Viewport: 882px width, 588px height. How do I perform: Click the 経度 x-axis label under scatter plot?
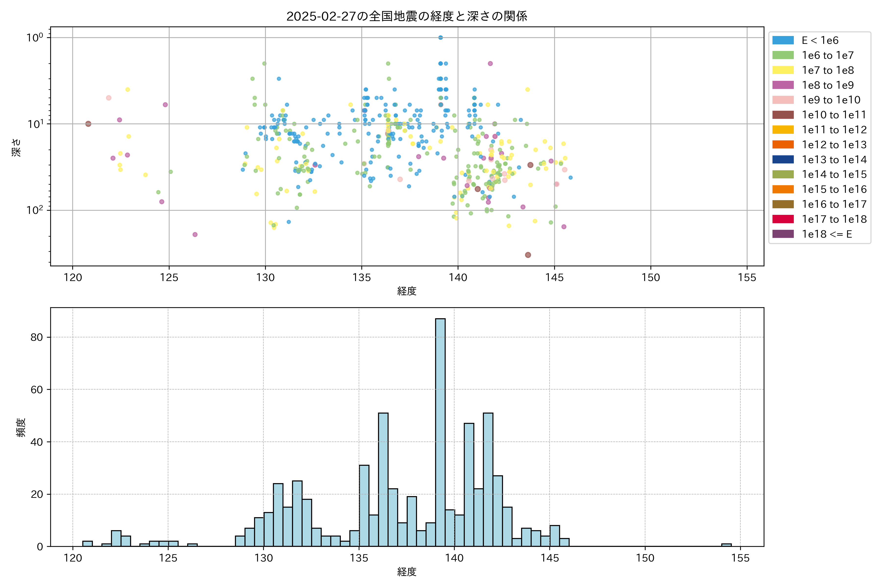[407, 291]
